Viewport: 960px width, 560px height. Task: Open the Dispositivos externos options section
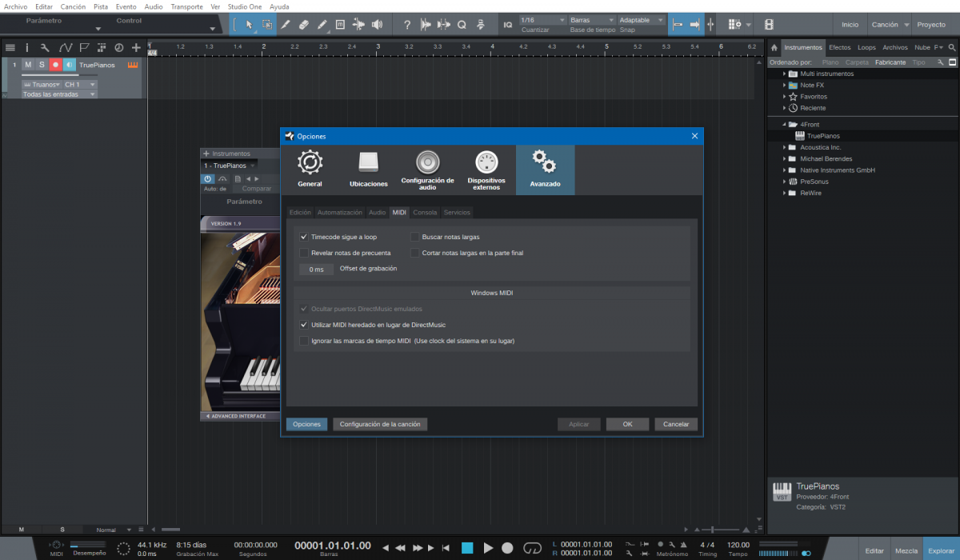click(x=486, y=170)
